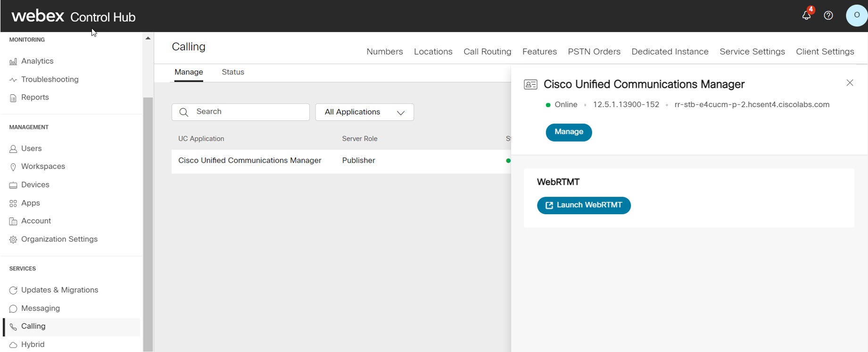Click the Webex Control Hub logo

[74, 17]
